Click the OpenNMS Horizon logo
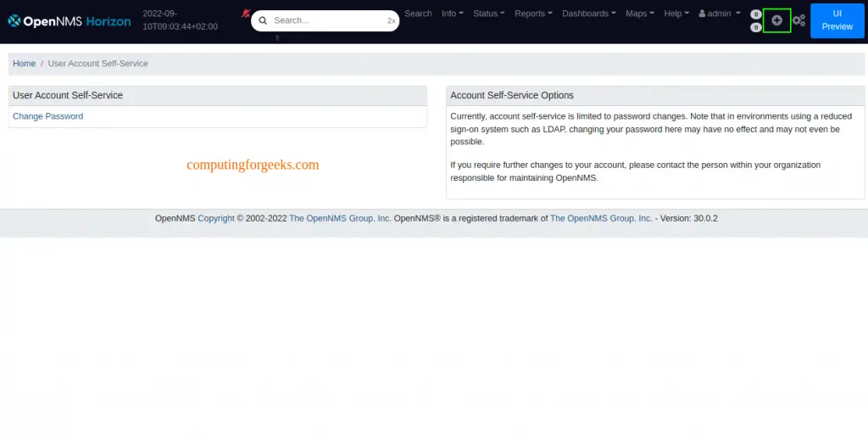Screen dimensions: 868x437 tap(70, 21)
